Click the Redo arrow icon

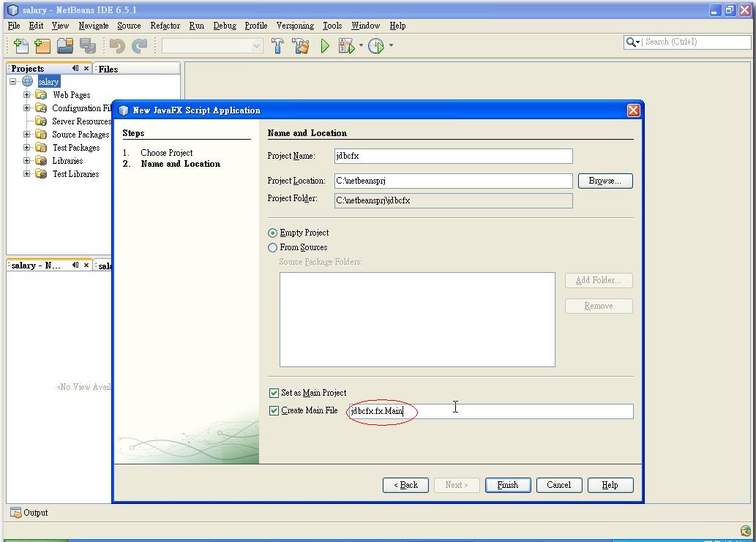(x=139, y=46)
